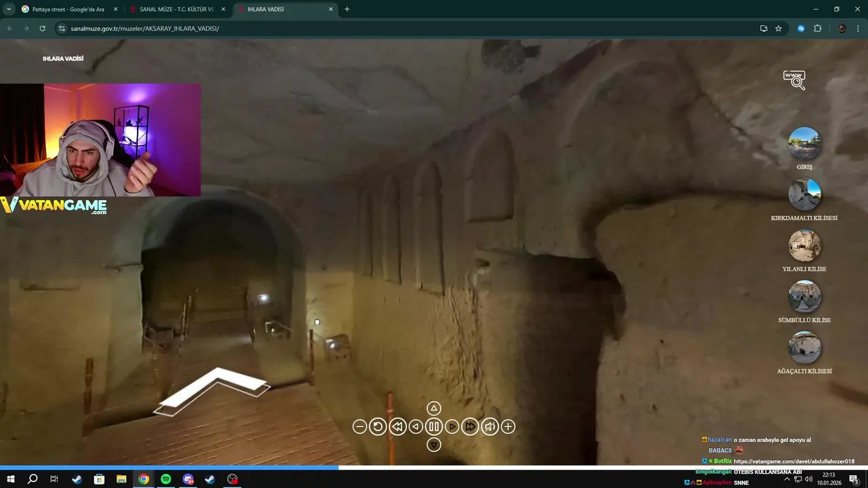This screenshot has width=868, height=488.
Task: Open the Chrome profile avatar
Action: point(842,28)
